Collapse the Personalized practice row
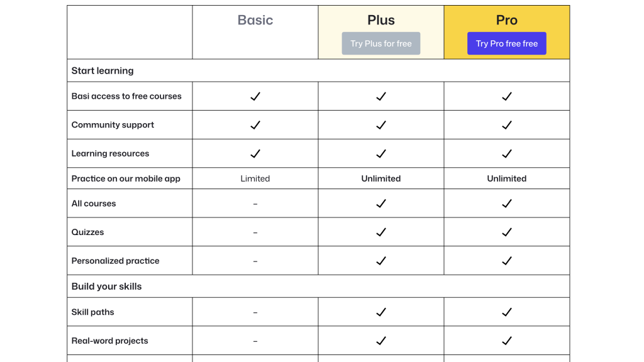This screenshot has height=362, width=644. click(115, 260)
